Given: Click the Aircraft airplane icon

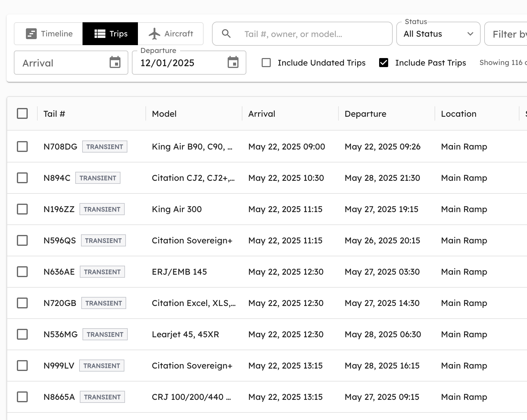Looking at the screenshot, I should pyautogui.click(x=154, y=34).
